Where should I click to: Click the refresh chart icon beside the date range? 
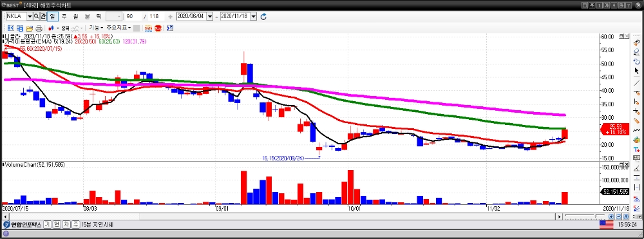[x=263, y=16]
